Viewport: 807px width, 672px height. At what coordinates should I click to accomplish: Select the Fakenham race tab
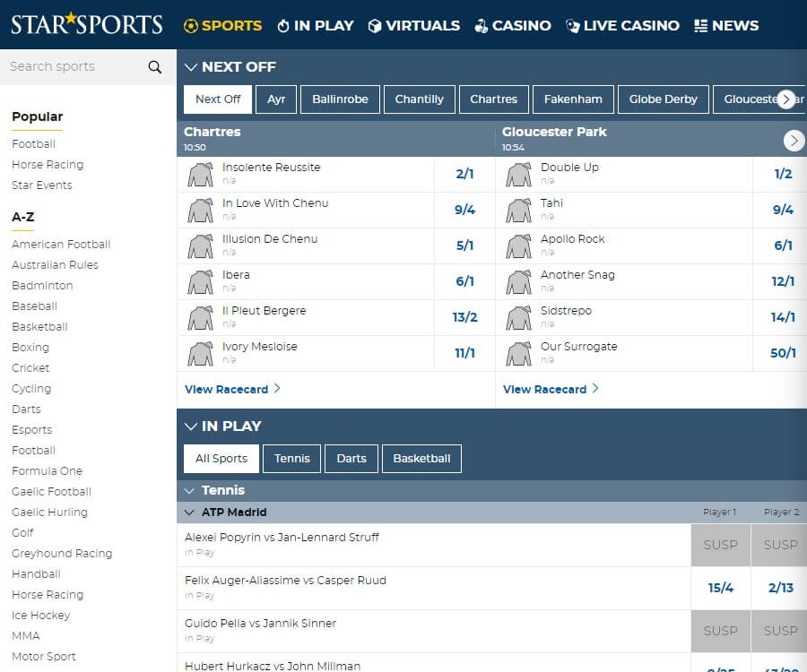pyautogui.click(x=573, y=99)
